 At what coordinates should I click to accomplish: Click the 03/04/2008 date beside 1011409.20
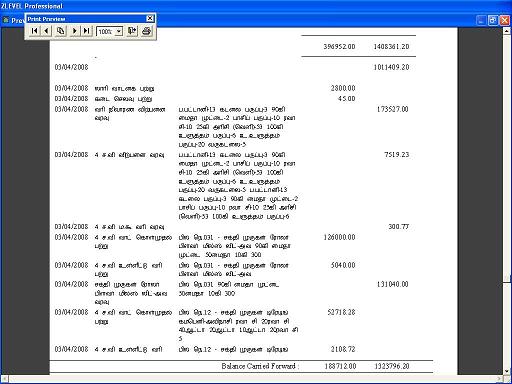(71, 67)
